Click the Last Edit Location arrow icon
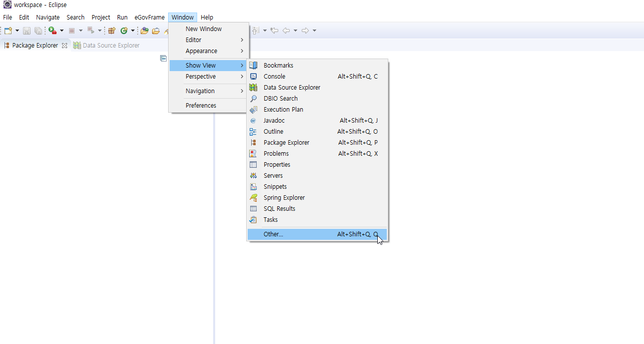Screen dimensions: 644x344 point(274,31)
